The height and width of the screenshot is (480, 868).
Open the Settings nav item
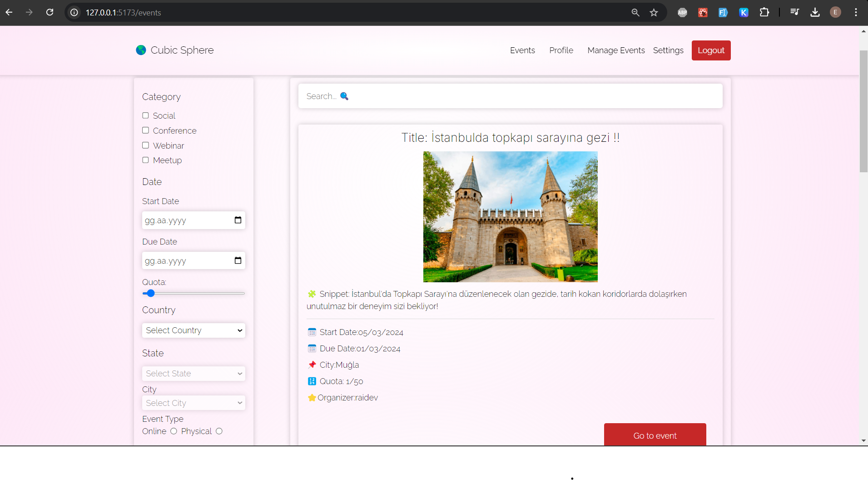[668, 50]
